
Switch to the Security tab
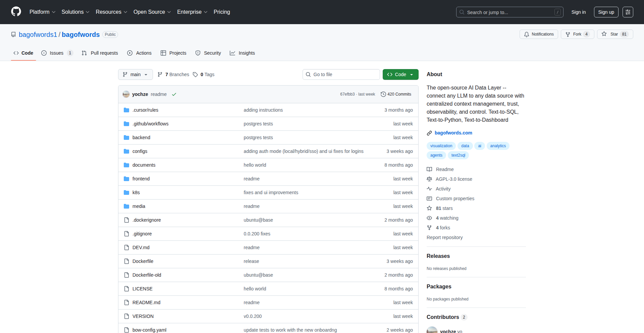[208, 53]
